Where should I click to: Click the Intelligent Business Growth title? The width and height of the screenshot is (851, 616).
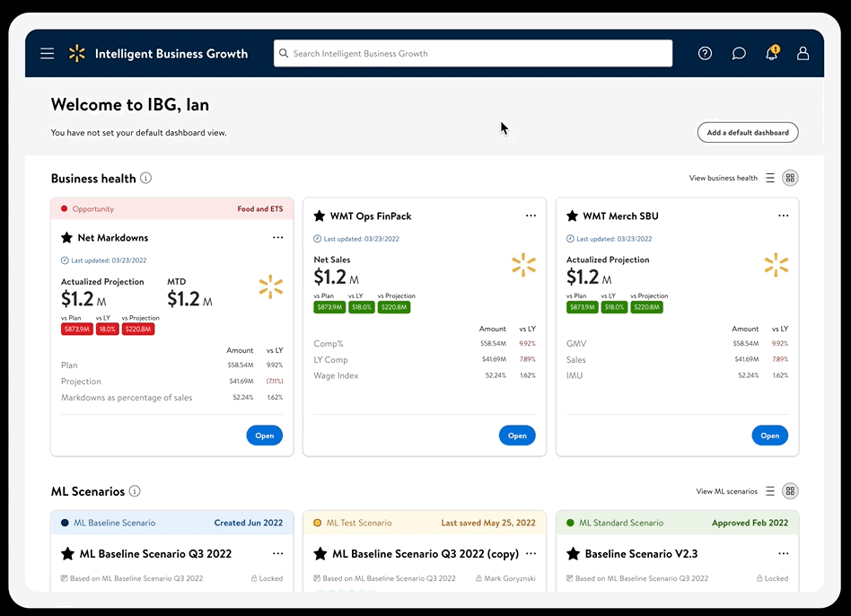[x=171, y=54]
